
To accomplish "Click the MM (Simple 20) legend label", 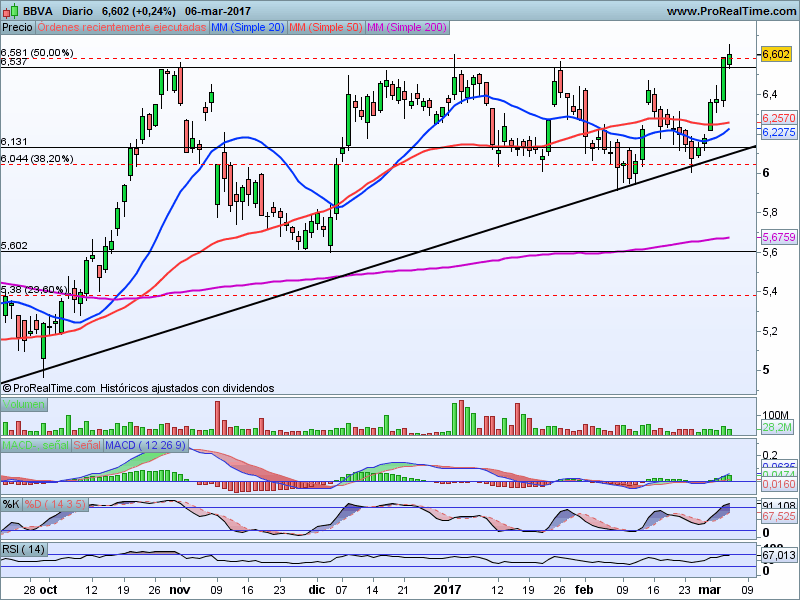I will pyautogui.click(x=247, y=27).
